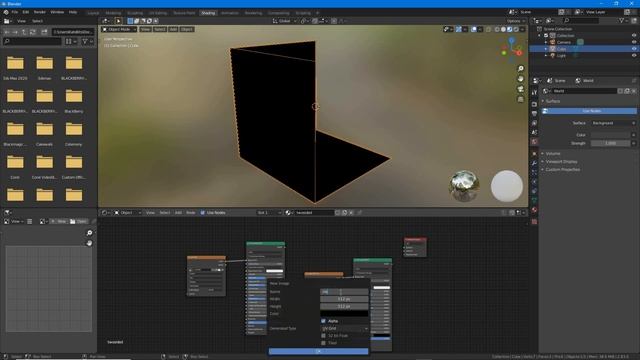Toggle Light visibility eye in outliner

pos(634,55)
